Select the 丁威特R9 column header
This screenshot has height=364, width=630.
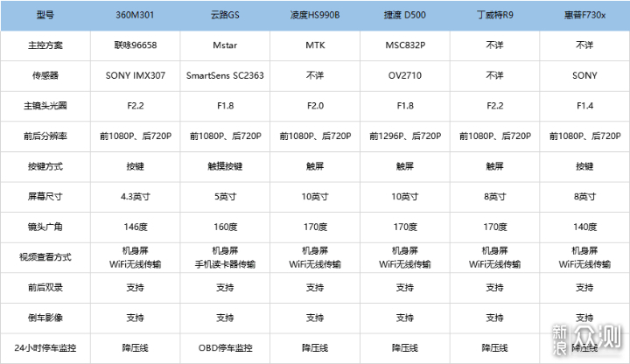(x=495, y=15)
